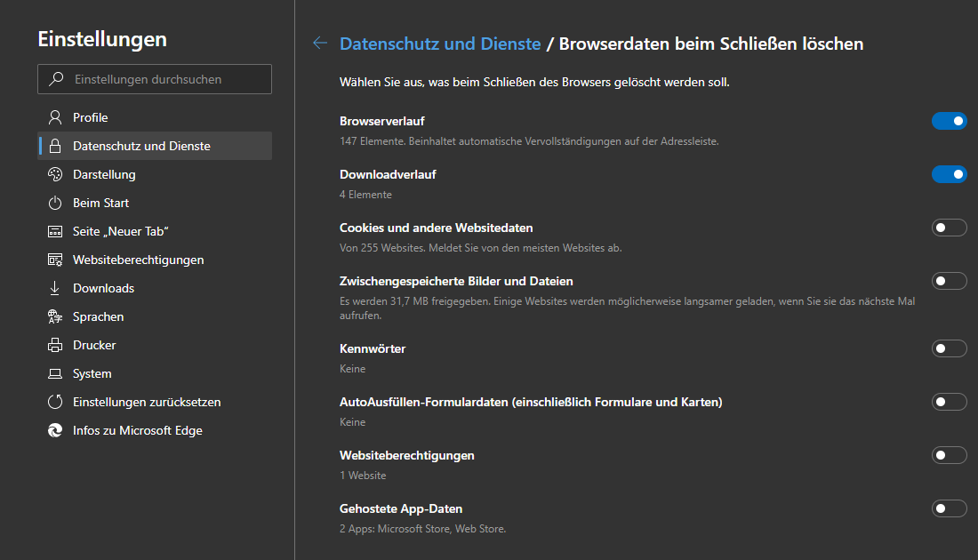Enable the Kennwörter toggle
978x560 pixels.
click(949, 348)
